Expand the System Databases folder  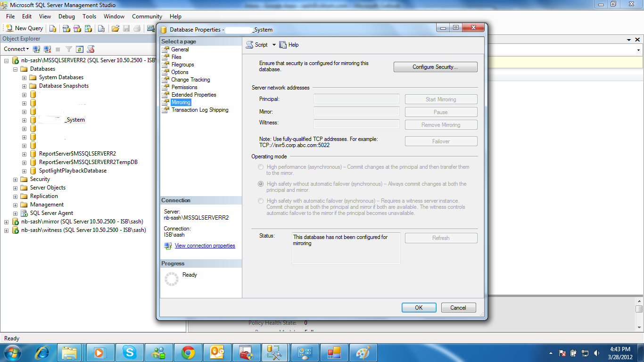[x=24, y=77]
